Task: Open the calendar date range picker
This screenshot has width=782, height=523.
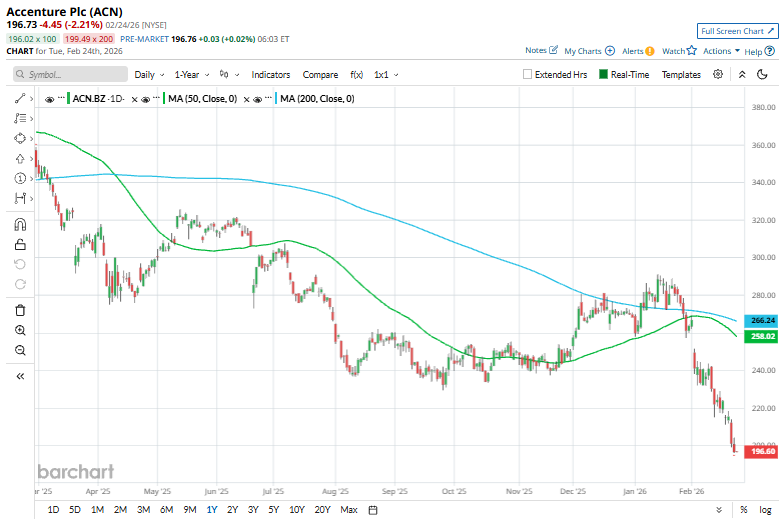Action: (373, 510)
